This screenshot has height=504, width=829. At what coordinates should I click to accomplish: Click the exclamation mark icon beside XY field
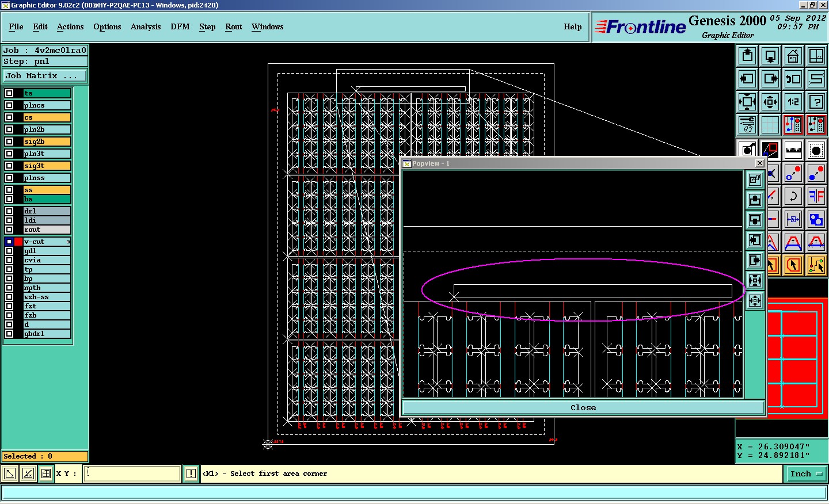point(191,474)
